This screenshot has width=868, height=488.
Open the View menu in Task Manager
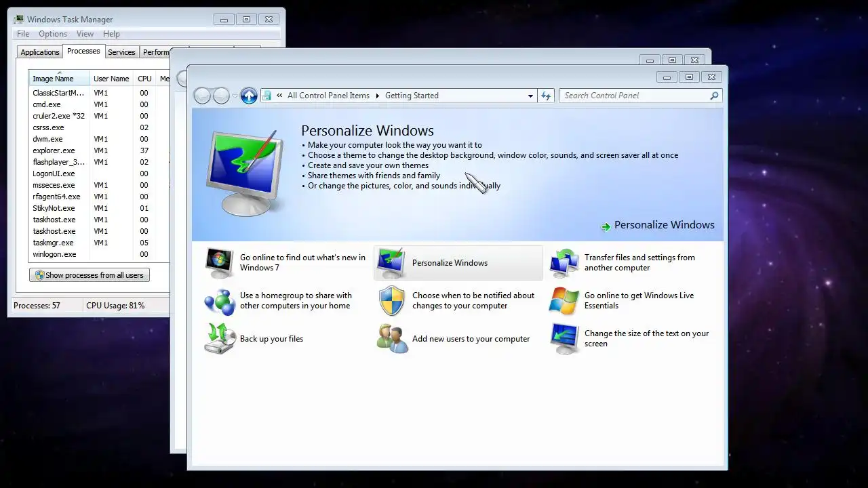[x=85, y=34]
